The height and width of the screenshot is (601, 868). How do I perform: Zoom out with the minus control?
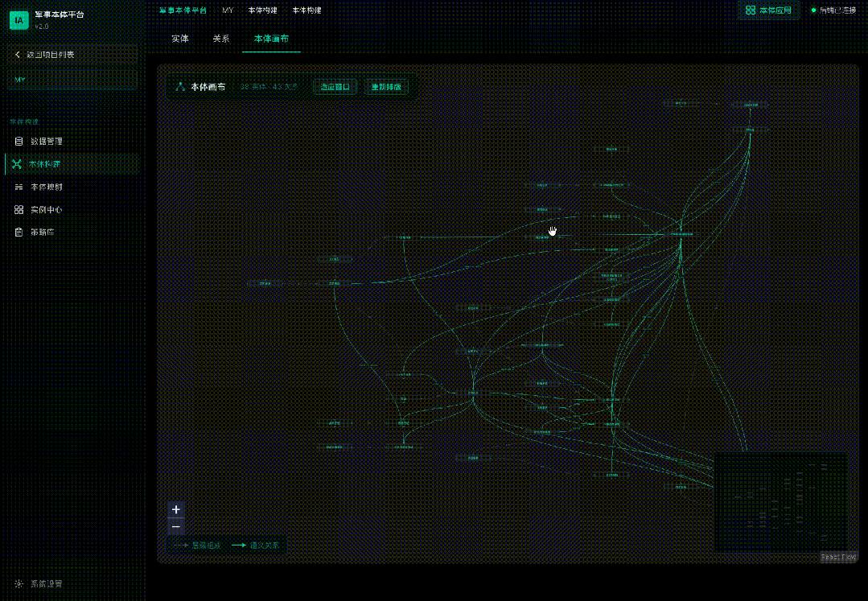click(176, 527)
